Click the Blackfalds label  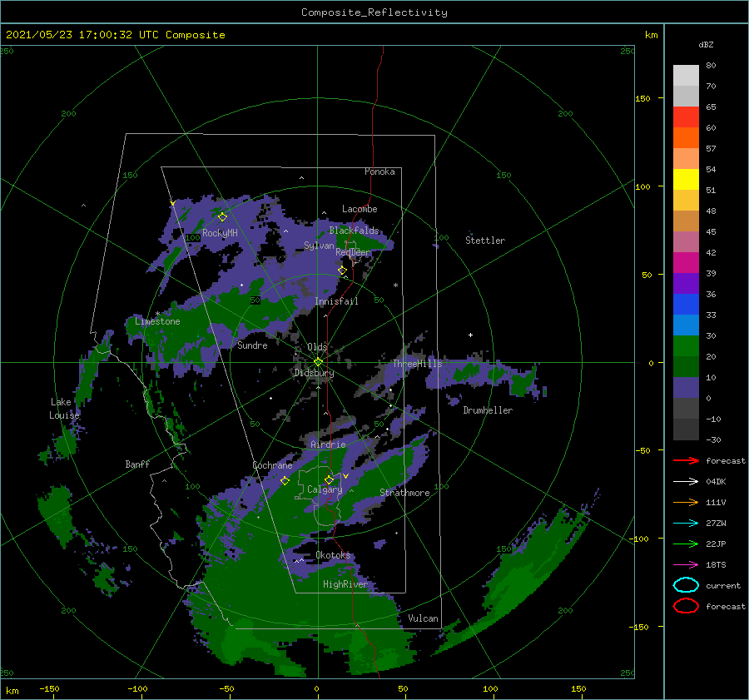tap(354, 231)
